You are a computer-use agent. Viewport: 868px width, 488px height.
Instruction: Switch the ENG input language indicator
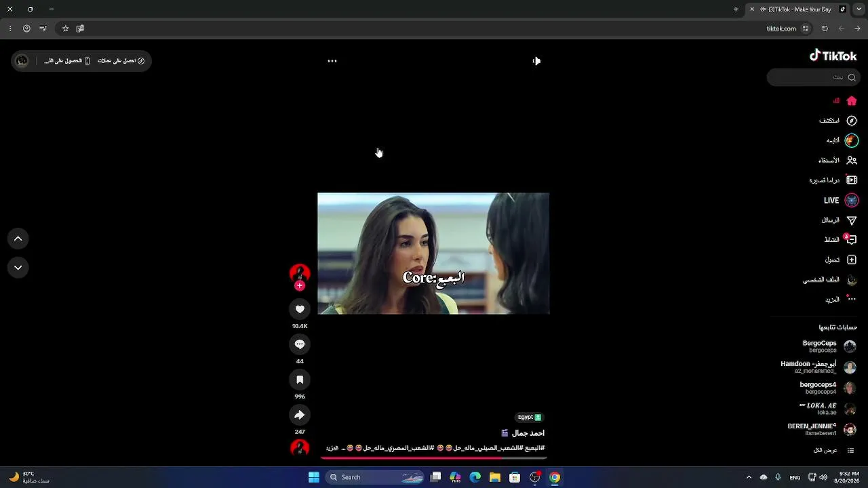[x=795, y=477]
